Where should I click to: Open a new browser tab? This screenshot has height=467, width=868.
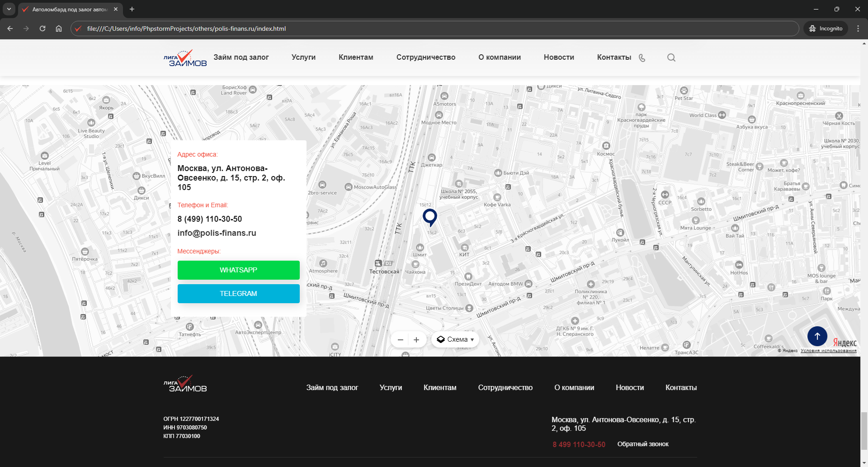click(132, 9)
